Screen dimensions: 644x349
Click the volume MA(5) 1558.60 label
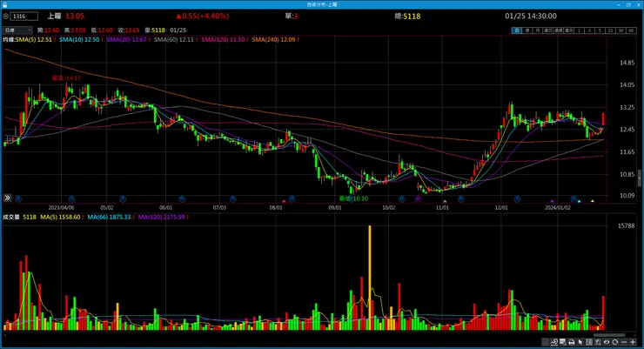60,218
